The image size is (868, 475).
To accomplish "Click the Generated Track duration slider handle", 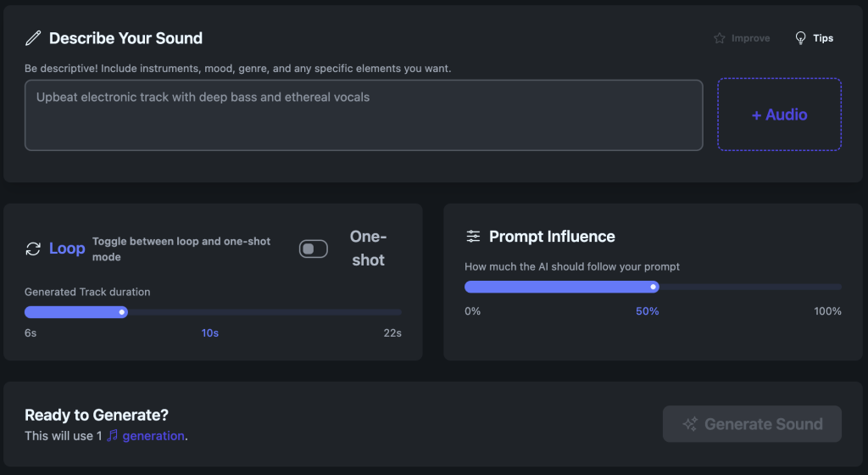I will 122,312.
